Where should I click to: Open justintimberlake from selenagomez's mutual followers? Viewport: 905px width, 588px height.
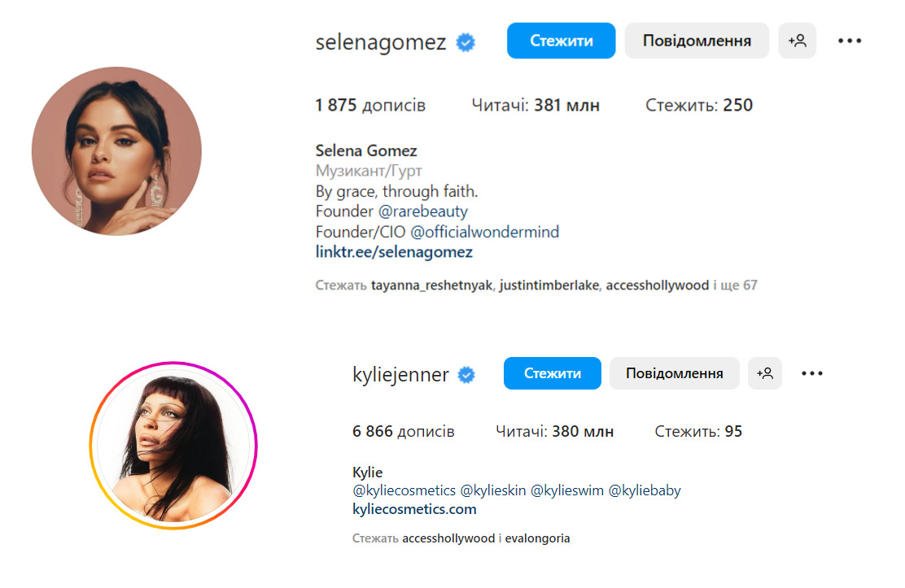point(549,285)
